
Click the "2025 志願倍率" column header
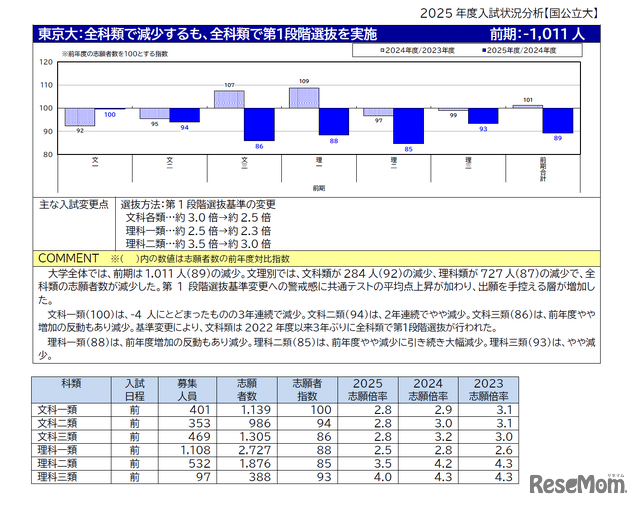pyautogui.click(x=368, y=390)
